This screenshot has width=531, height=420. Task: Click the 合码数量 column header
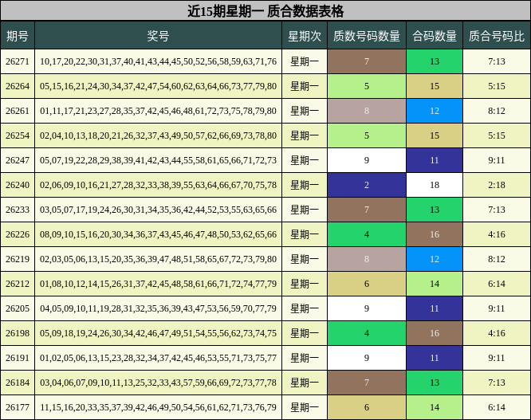coord(435,36)
